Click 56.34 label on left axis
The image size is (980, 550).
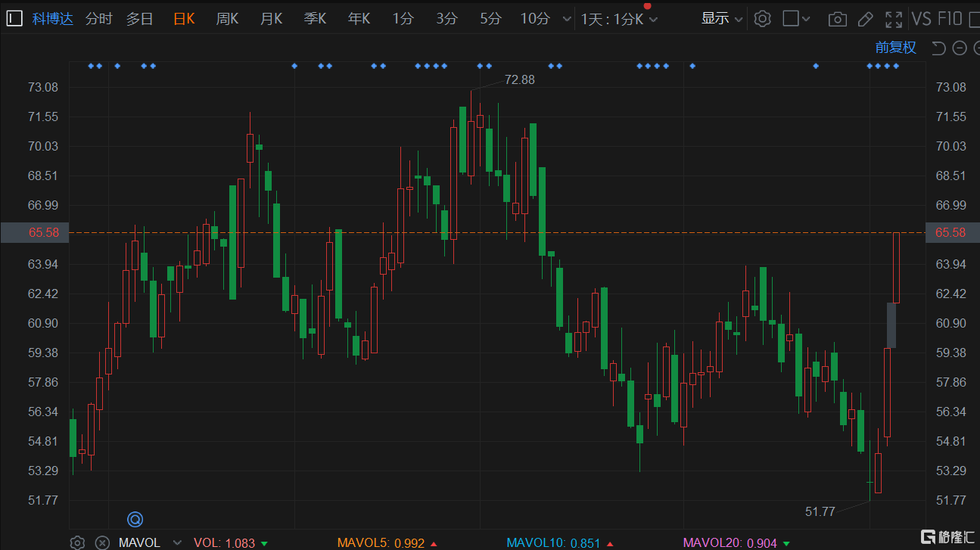43,412
